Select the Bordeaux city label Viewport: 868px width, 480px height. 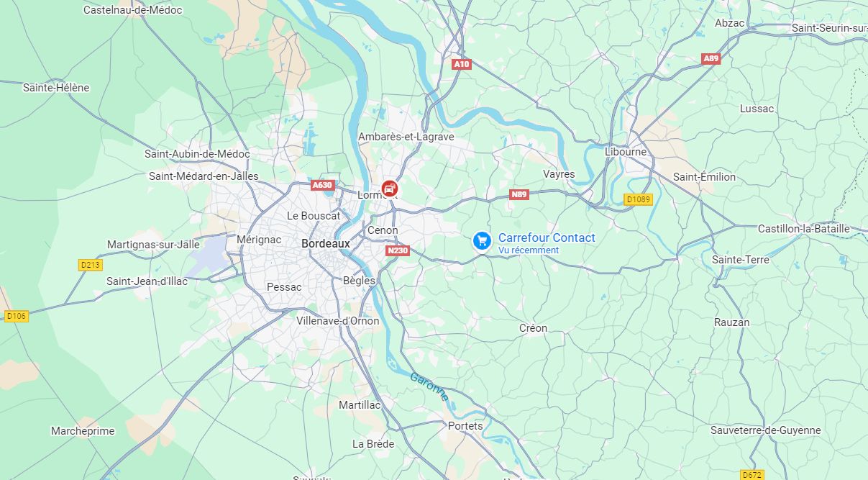click(x=326, y=243)
